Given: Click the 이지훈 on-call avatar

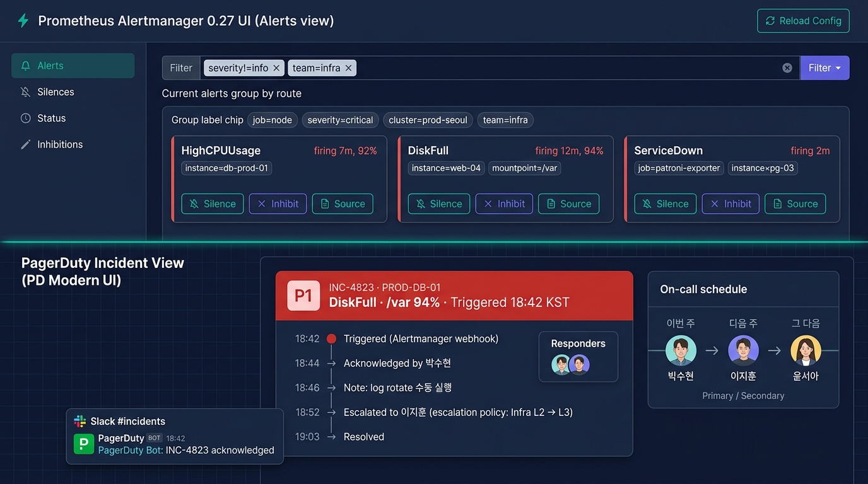Looking at the screenshot, I should (x=743, y=350).
